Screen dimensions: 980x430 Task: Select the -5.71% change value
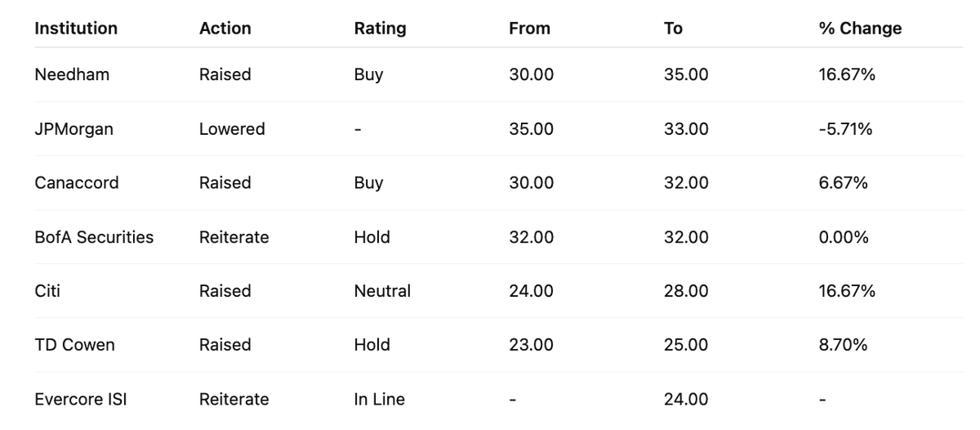[845, 129]
